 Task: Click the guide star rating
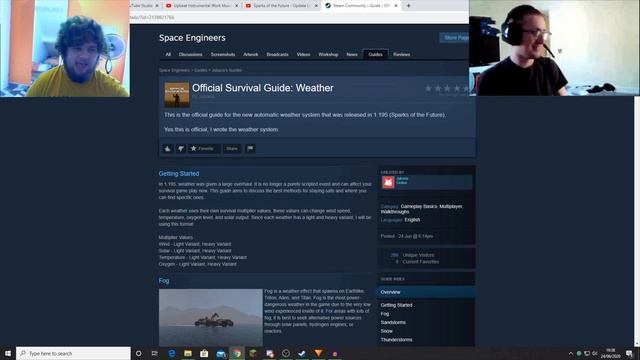[447, 88]
